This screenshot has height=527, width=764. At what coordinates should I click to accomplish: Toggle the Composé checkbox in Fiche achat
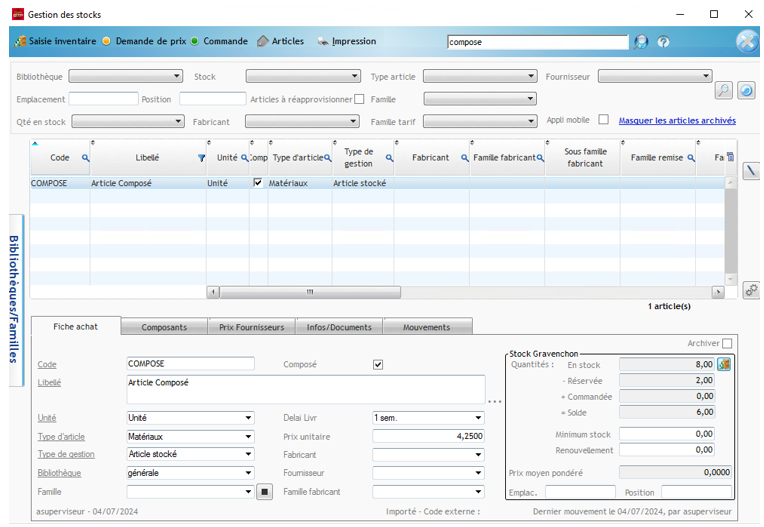(378, 364)
